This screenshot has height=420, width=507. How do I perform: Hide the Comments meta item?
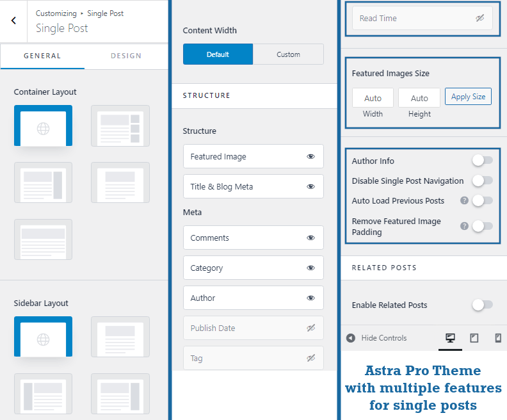coord(310,238)
